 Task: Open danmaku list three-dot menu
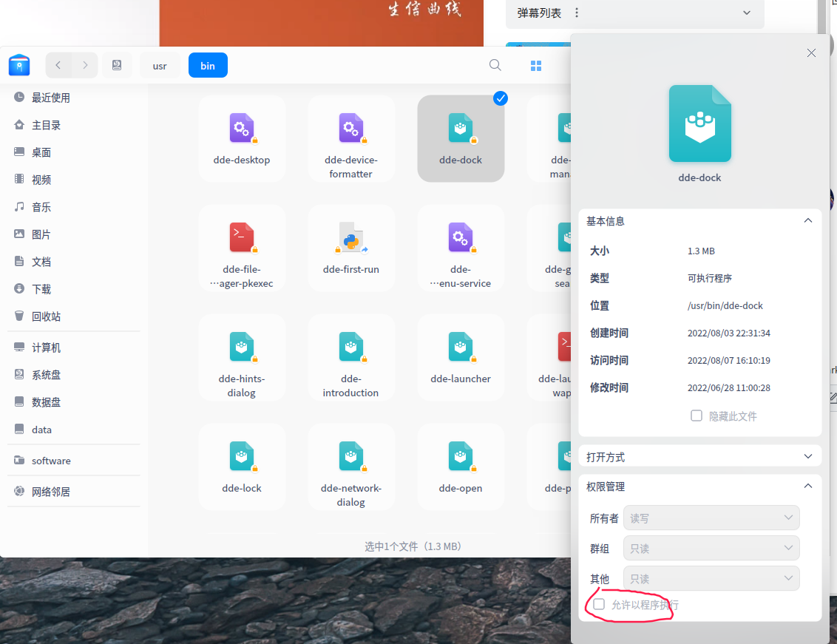tap(577, 13)
